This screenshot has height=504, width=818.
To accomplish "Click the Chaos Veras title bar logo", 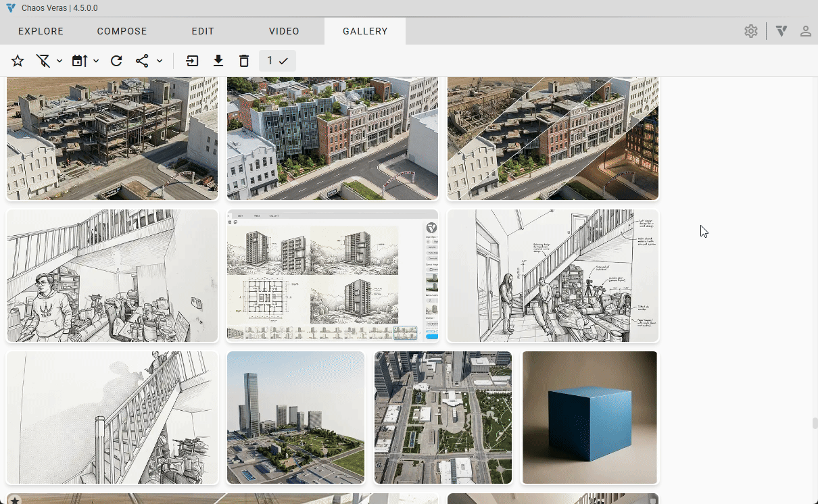I will [x=10, y=8].
